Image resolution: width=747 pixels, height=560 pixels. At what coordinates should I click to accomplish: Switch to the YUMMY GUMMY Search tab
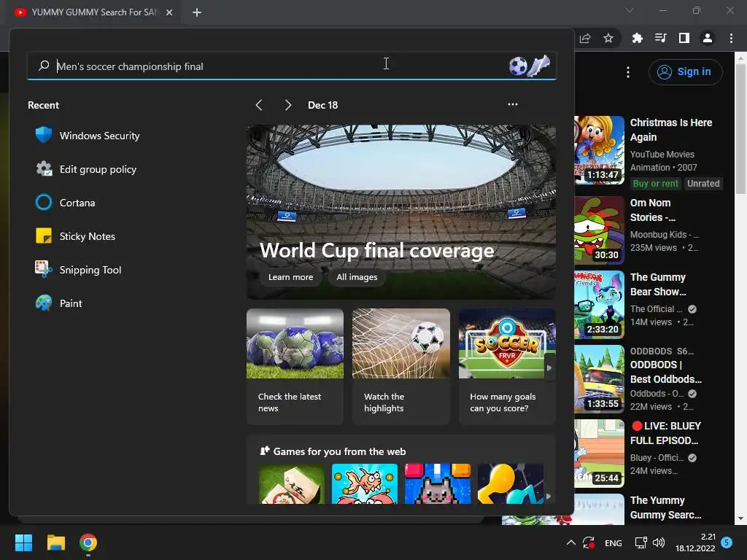click(x=93, y=12)
